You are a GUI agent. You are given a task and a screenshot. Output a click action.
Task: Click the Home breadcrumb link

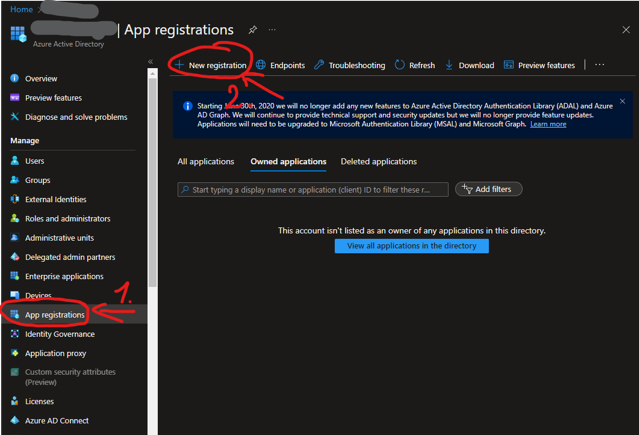coord(21,9)
